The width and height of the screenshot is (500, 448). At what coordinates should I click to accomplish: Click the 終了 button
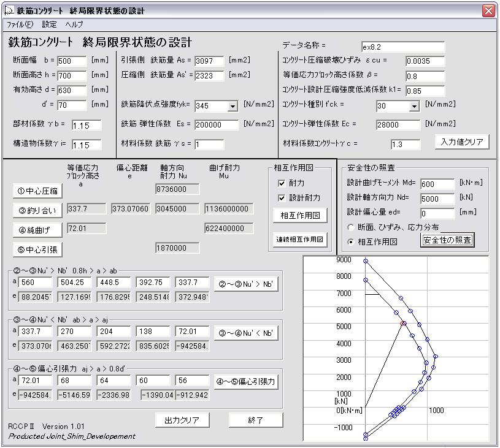point(256,420)
